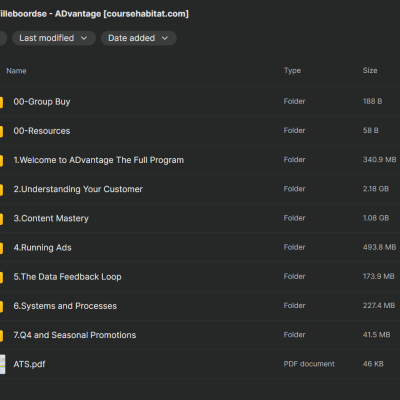Click the 00-Group Buy folder icon
The height and width of the screenshot is (400, 400).
(x=1, y=102)
